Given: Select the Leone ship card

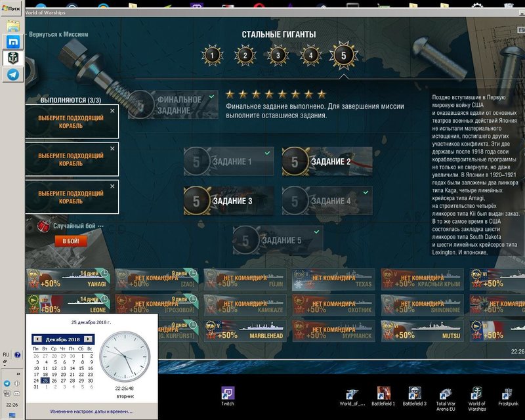Looking at the screenshot, I should [x=68, y=304].
